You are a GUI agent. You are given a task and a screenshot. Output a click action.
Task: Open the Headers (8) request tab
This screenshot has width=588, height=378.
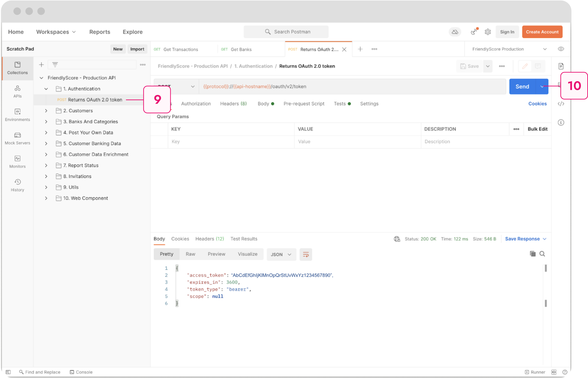pos(233,104)
